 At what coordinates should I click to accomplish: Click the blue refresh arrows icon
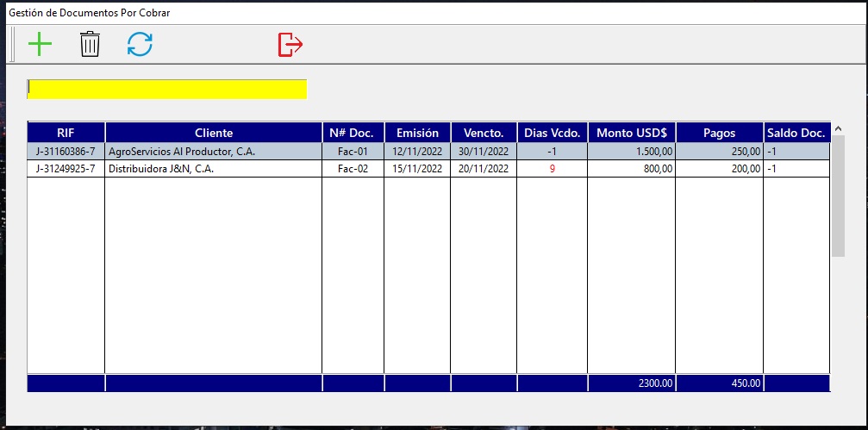coord(140,44)
